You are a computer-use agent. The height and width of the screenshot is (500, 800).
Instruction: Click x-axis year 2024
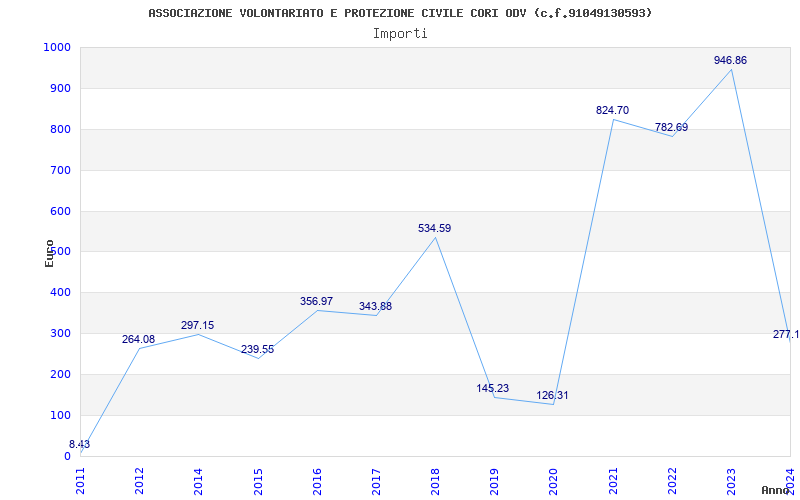click(791, 481)
